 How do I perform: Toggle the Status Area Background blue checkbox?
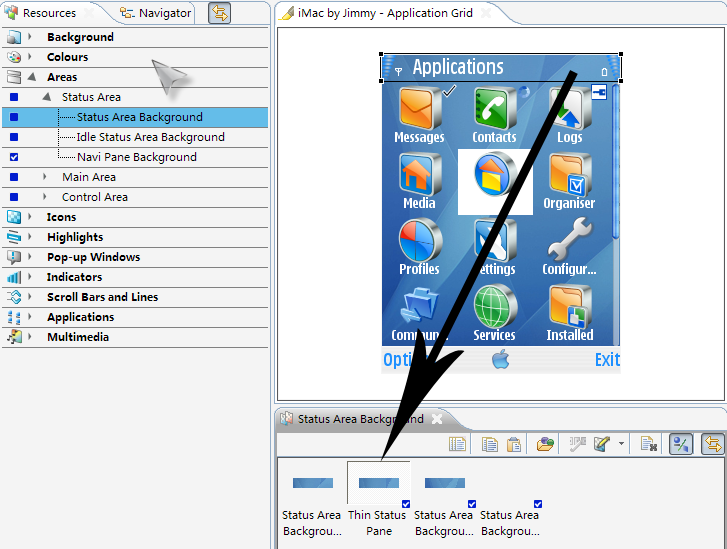[x=14, y=117]
